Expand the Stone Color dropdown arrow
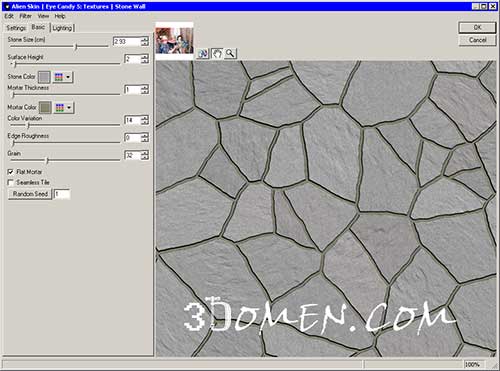 click(68, 77)
